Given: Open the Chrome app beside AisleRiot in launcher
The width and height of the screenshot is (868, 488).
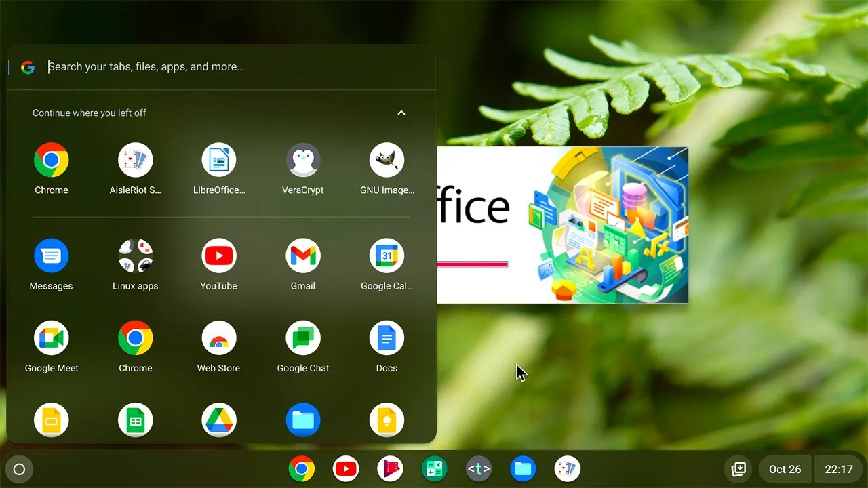Looking at the screenshot, I should [52, 161].
